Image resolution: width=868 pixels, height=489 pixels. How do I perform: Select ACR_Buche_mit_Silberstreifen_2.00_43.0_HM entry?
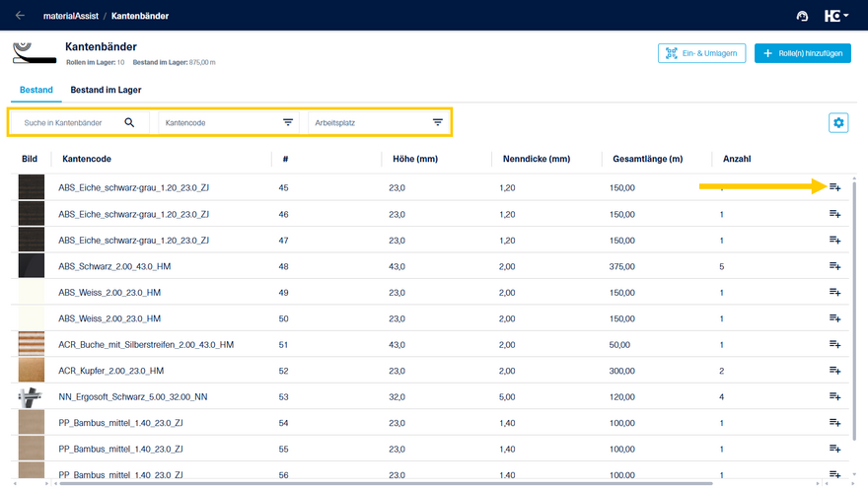pos(146,345)
